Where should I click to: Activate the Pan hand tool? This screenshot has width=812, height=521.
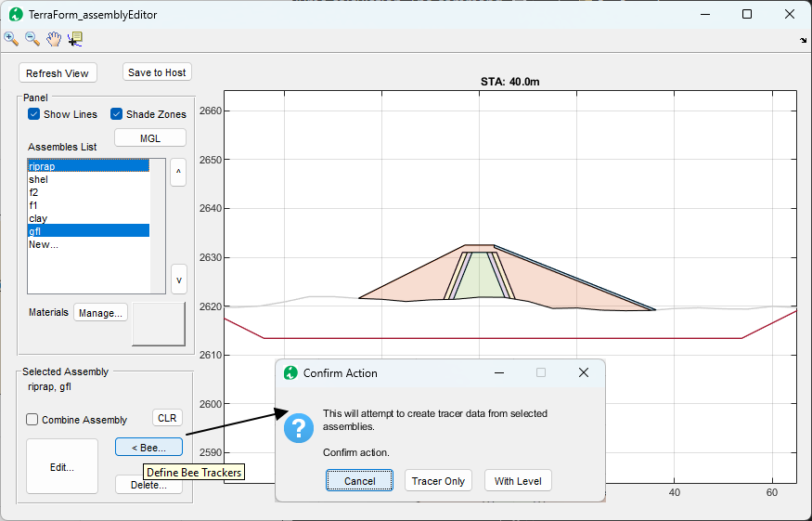[54, 39]
